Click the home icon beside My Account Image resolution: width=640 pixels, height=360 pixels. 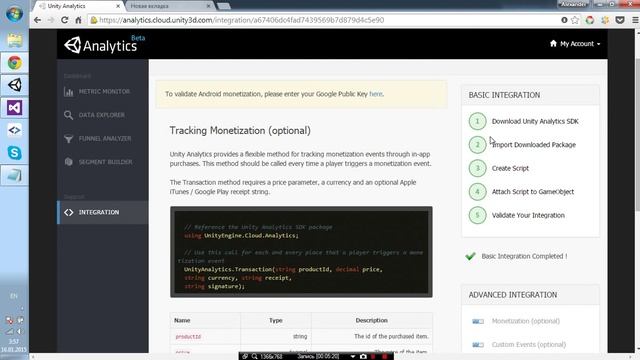click(x=553, y=43)
